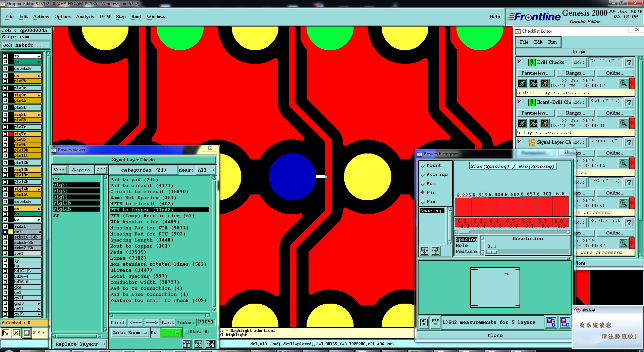Click the measure tool icon in bottom-left toolbar

16,333
